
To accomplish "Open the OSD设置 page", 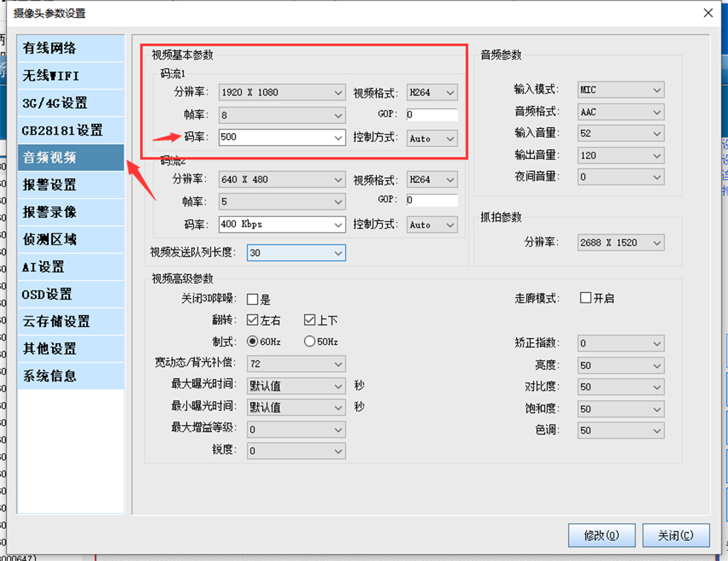I will click(x=71, y=294).
